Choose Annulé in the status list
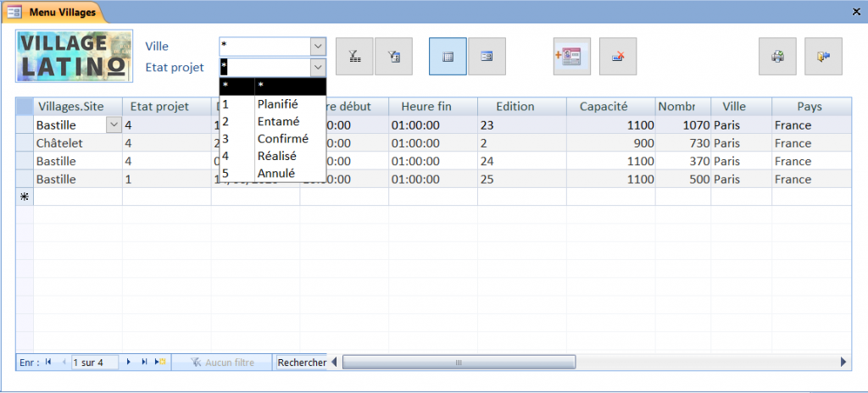868x393 pixels. pos(275,174)
